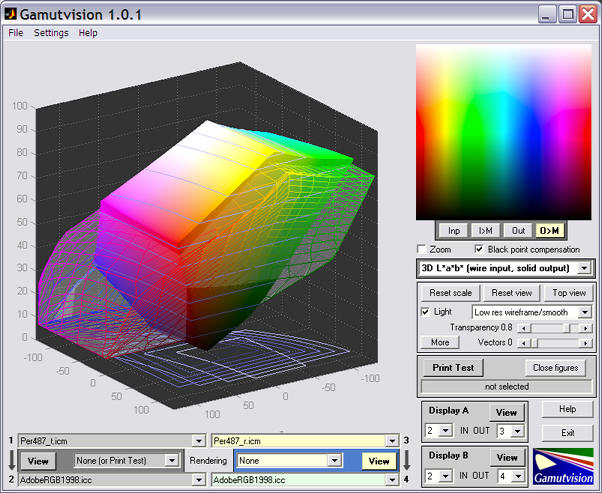Click the Reset view button
602x493 pixels.
[511, 293]
